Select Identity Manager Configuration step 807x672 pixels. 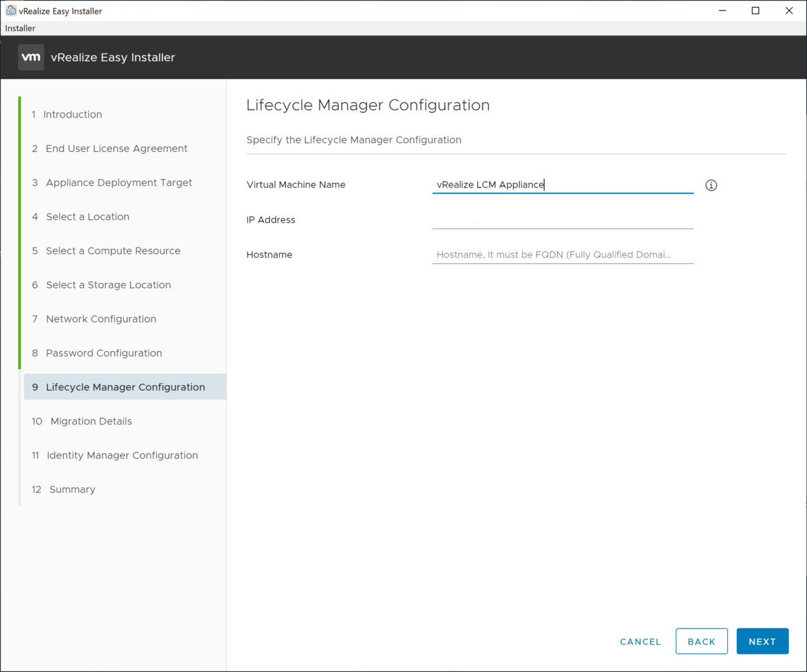point(122,455)
